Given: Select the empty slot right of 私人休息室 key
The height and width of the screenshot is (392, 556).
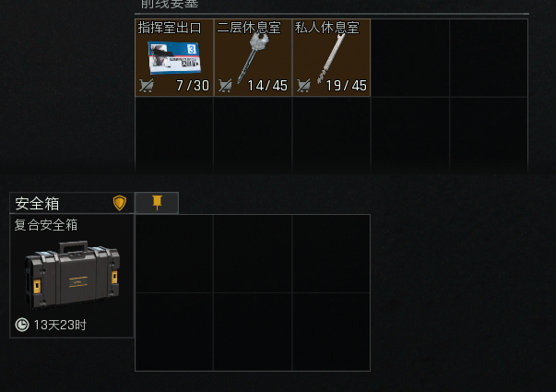Looking at the screenshot, I should 410,58.
